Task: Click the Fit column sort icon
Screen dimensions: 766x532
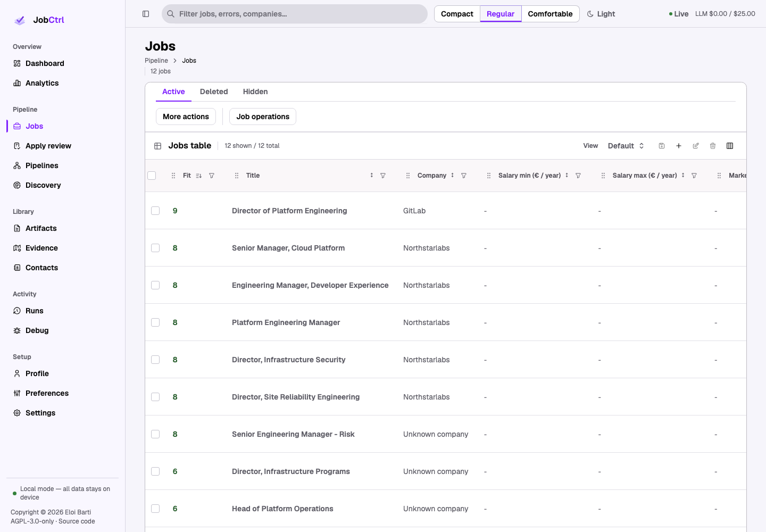Action: 199,176
